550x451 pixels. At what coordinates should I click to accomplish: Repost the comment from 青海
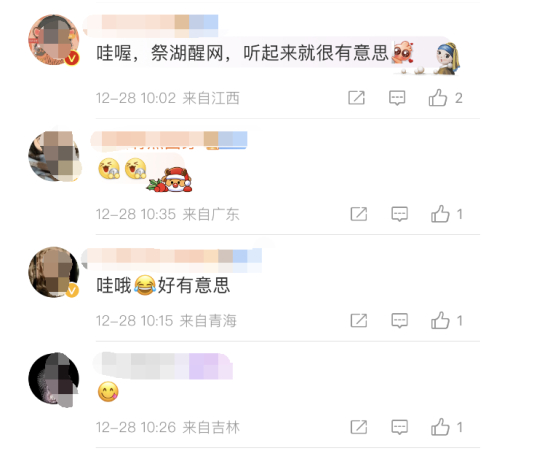click(x=359, y=321)
